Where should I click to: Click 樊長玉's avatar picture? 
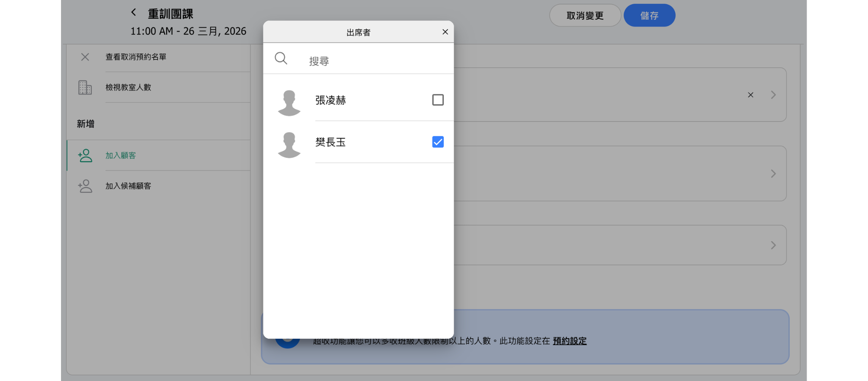[289, 145]
